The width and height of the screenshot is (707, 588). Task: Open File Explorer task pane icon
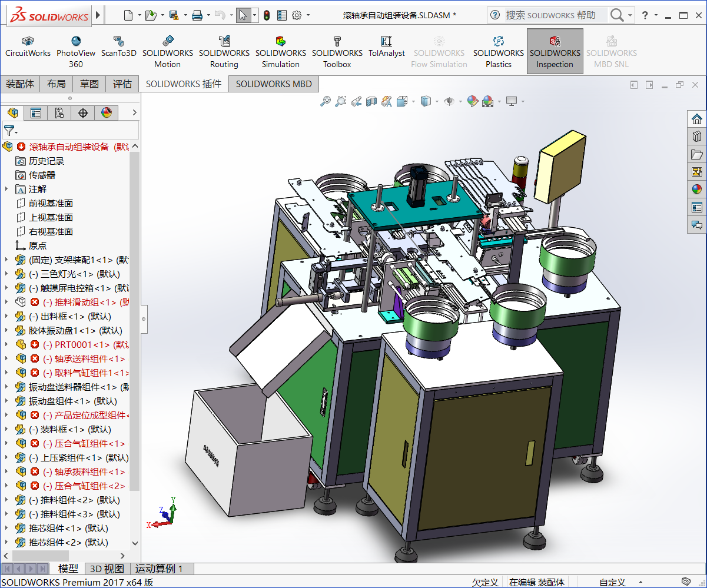[697, 154]
